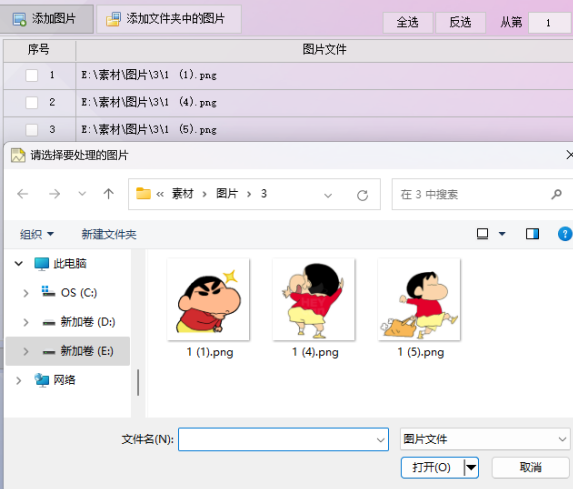Click file name label 1 (5).png

coord(421,352)
